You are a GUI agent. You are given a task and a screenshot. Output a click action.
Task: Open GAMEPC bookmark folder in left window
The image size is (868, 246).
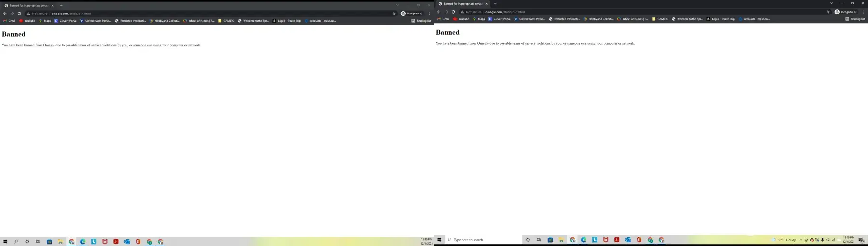click(226, 21)
